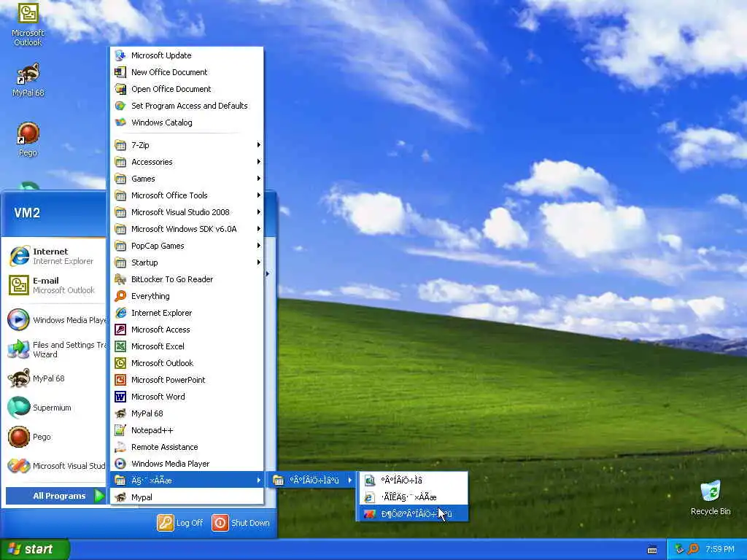Click the VM2 user name header
Screen dimensions: 747x560
pyautogui.click(x=27, y=213)
